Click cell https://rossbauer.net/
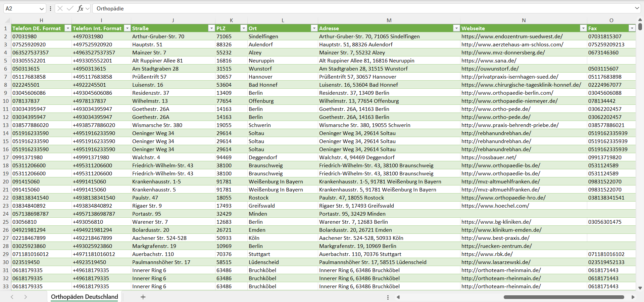The width and height of the screenshot is (644, 302). 524,157
